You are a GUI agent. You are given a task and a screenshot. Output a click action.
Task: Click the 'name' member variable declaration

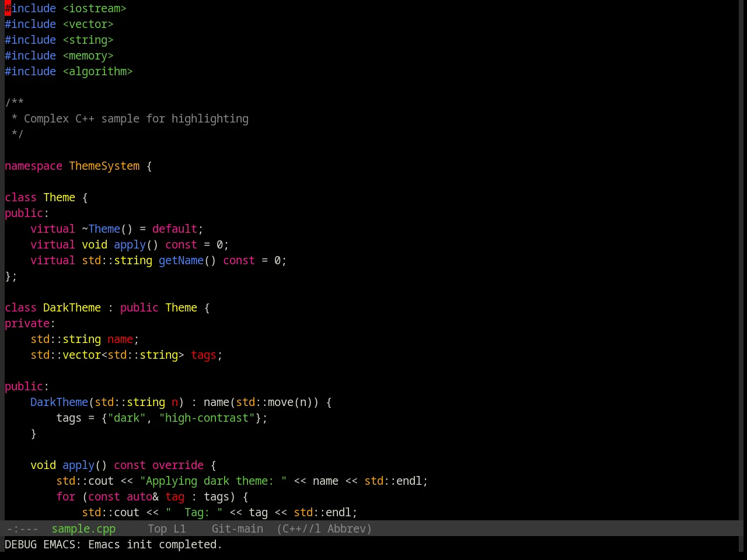[120, 339]
